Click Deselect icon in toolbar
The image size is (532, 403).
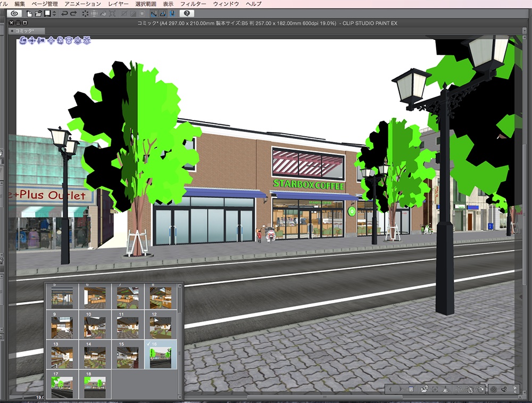124,14
